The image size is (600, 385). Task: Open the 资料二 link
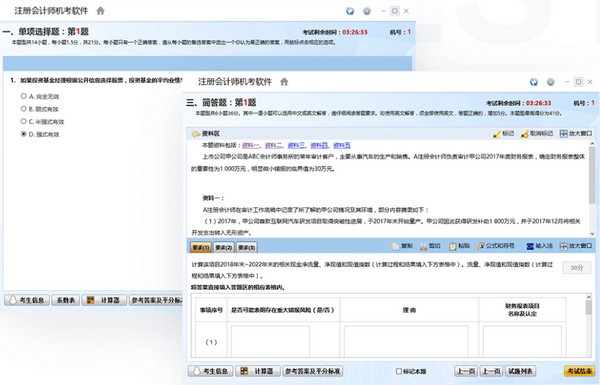point(274,145)
